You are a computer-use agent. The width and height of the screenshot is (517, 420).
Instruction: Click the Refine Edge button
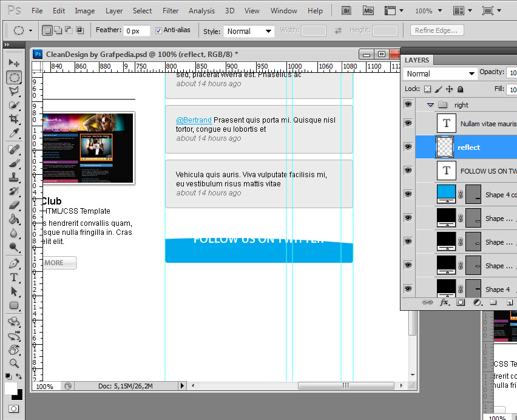click(x=437, y=30)
